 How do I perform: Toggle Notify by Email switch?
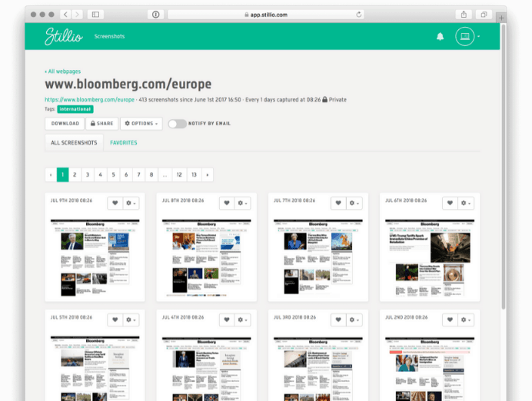click(x=177, y=124)
